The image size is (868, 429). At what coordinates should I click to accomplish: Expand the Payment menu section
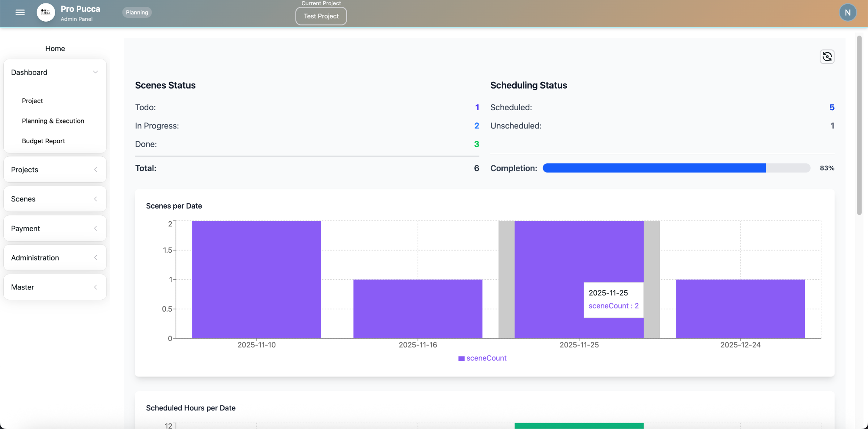55,228
